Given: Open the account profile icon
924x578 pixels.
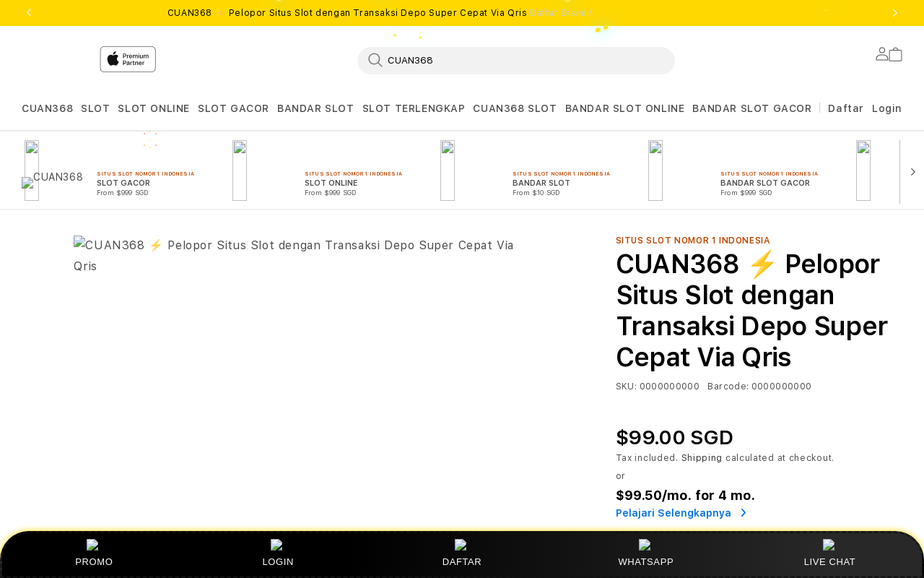Looking at the screenshot, I should pos(882,53).
